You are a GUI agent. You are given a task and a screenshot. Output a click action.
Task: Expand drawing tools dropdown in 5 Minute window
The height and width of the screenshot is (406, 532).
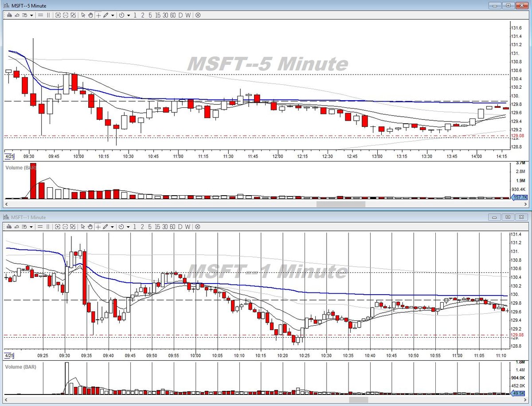(x=113, y=15)
